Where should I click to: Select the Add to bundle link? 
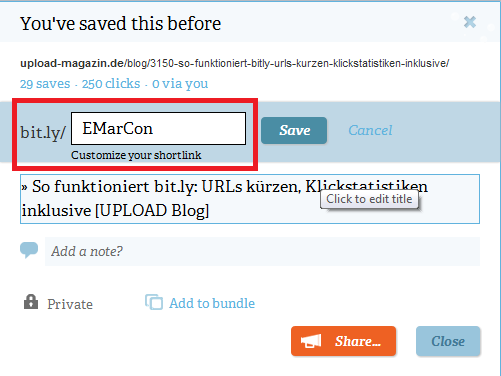(x=212, y=303)
